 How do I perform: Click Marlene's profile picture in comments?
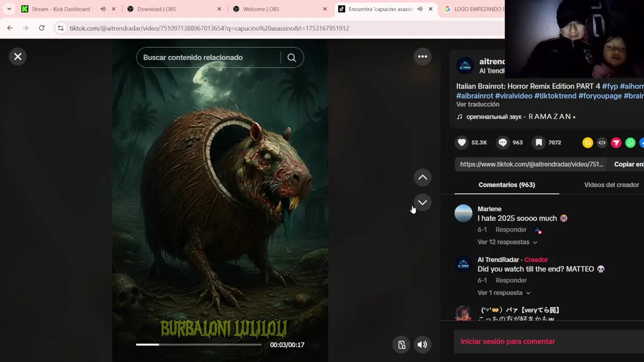[463, 213]
